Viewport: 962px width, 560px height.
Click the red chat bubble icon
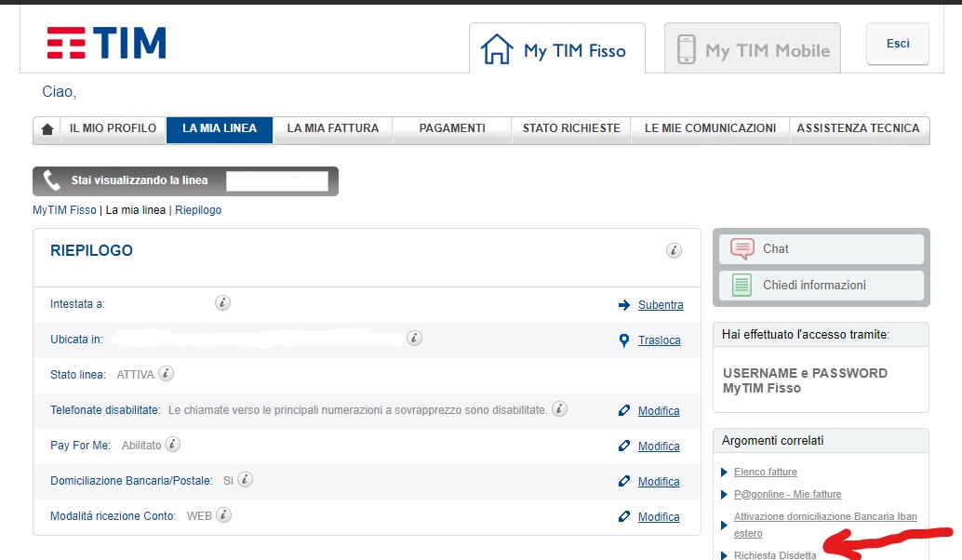(742, 249)
